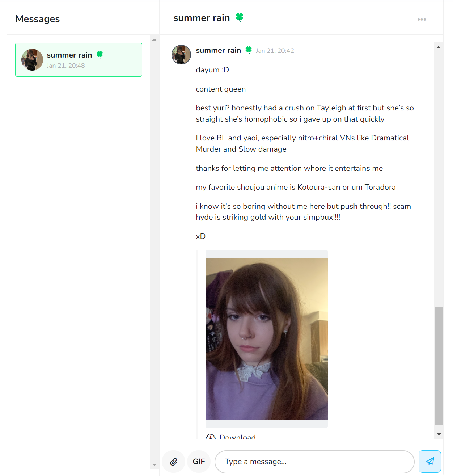
Task: Open summer rain avatar in message thread
Action: coord(181,55)
